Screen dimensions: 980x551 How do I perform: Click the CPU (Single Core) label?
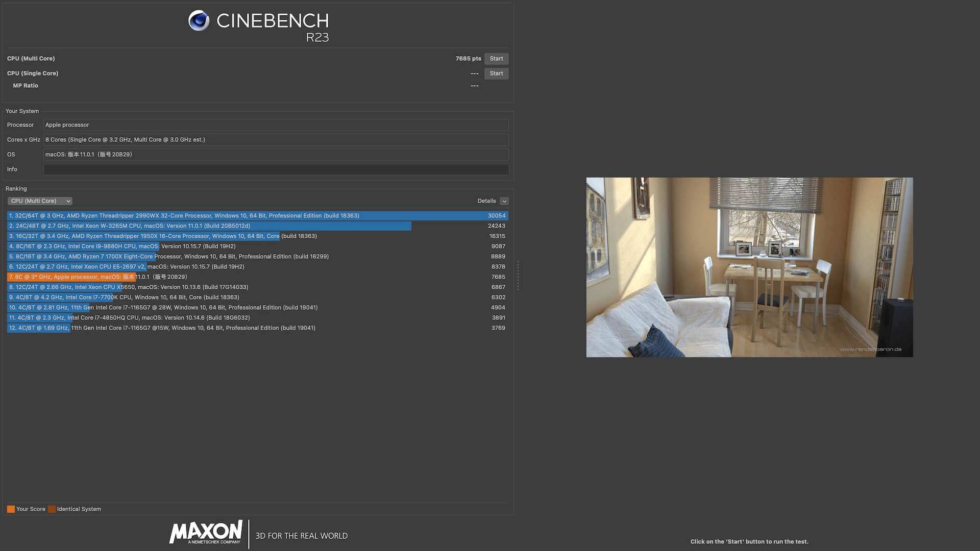[x=33, y=73]
